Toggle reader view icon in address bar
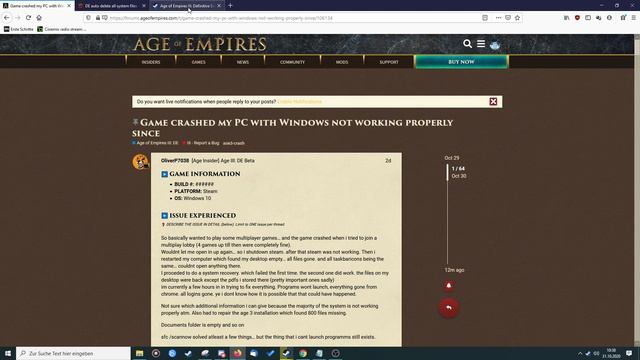640x360 pixels. coord(484,18)
